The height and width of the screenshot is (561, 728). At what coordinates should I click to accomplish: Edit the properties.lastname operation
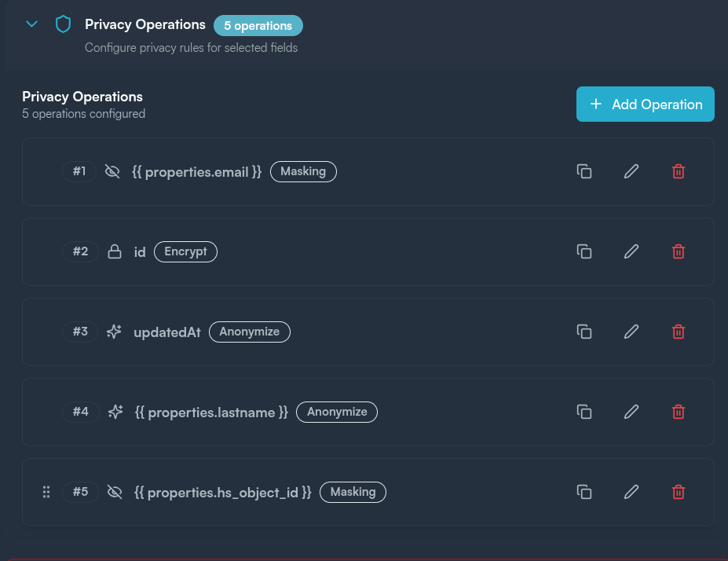pos(631,412)
